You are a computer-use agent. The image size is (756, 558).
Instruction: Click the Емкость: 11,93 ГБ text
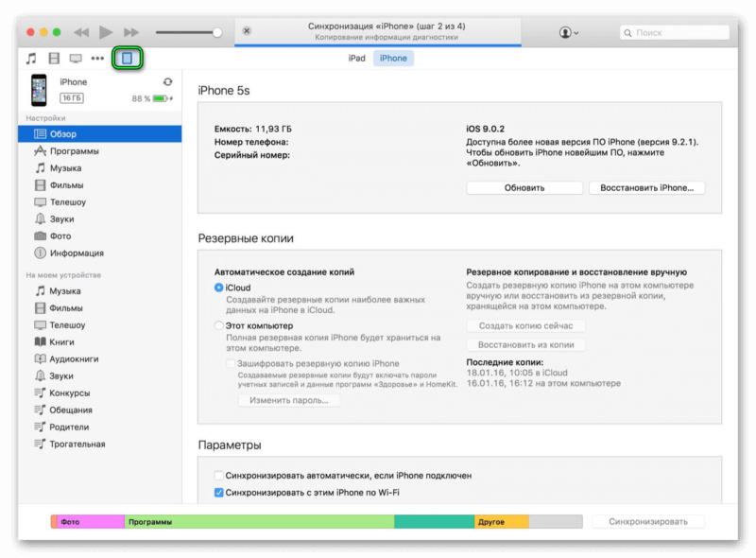point(253,129)
